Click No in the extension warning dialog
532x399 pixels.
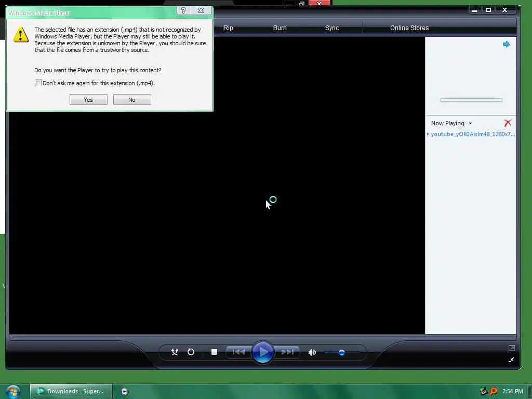tap(132, 99)
